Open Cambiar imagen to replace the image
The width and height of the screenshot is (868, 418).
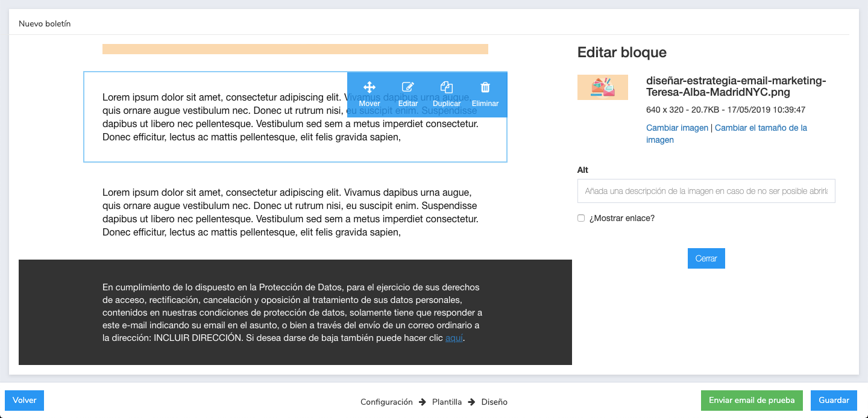676,128
